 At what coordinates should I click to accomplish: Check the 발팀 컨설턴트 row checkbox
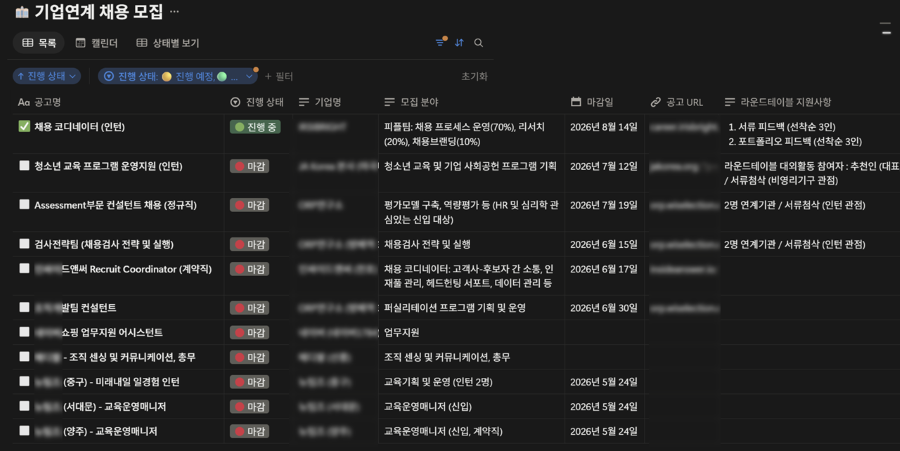click(24, 307)
